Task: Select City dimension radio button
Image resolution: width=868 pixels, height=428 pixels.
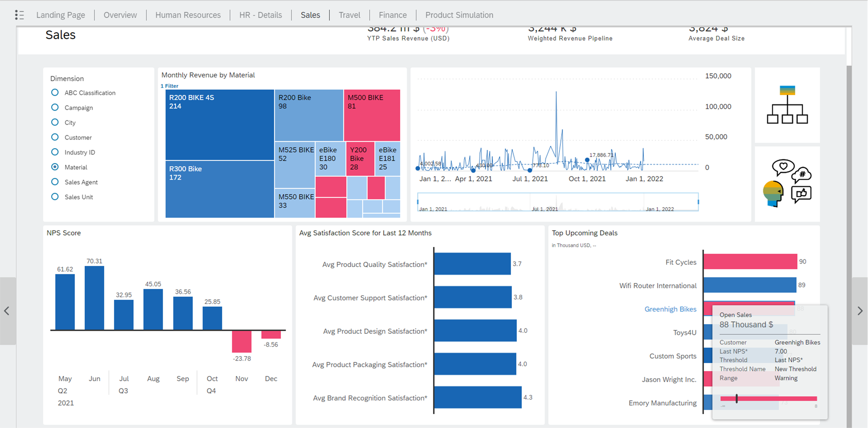Action: [x=55, y=122]
